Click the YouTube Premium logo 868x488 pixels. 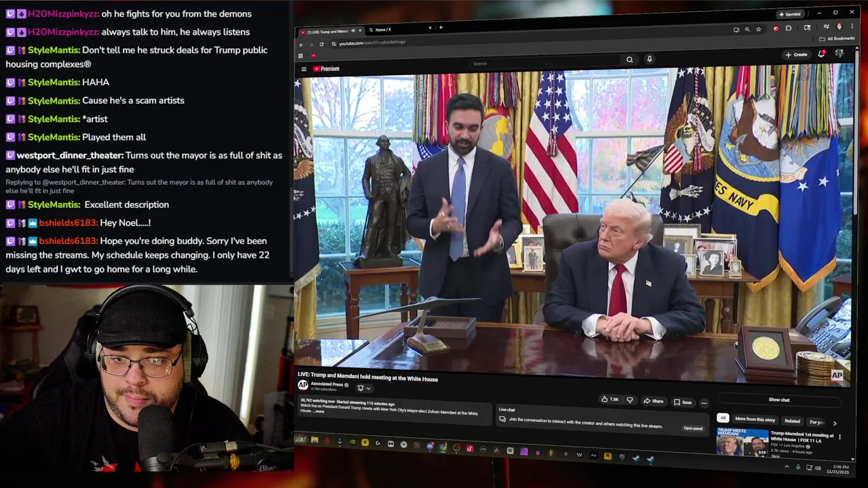pyautogui.click(x=326, y=68)
